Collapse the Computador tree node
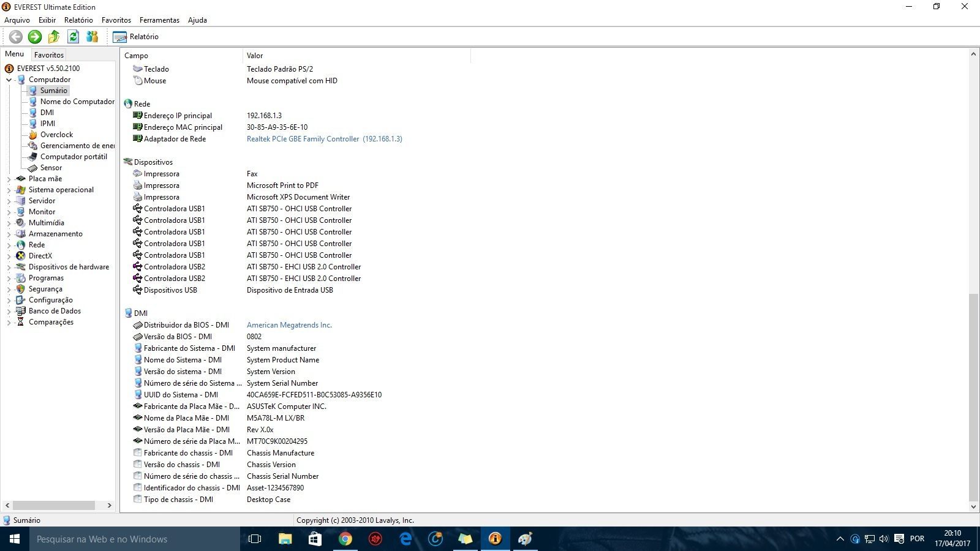This screenshot has height=551, width=980. click(x=9, y=80)
